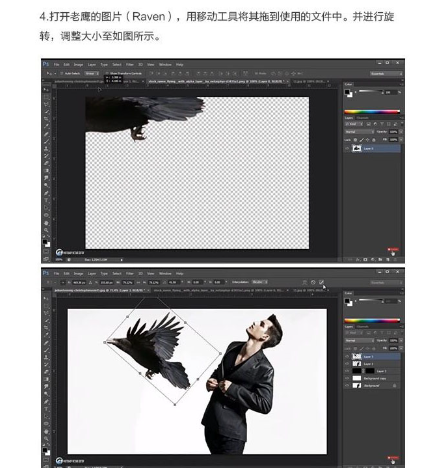Open Auto-Select Group dropdown in options bar

(92, 73)
